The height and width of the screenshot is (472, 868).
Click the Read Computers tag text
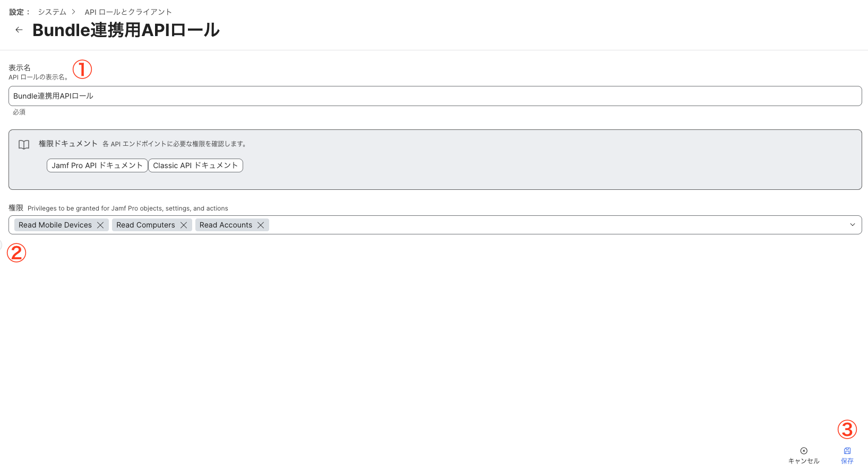click(145, 225)
